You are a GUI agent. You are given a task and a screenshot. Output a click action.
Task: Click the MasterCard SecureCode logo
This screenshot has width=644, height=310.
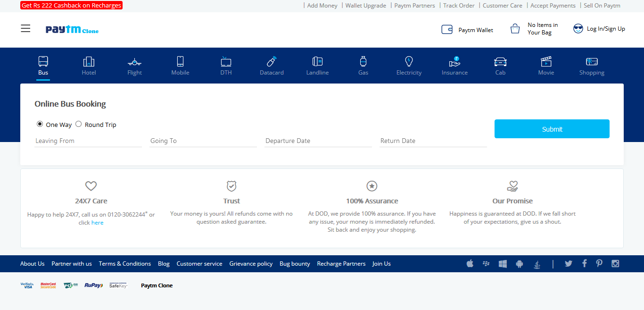point(48,285)
